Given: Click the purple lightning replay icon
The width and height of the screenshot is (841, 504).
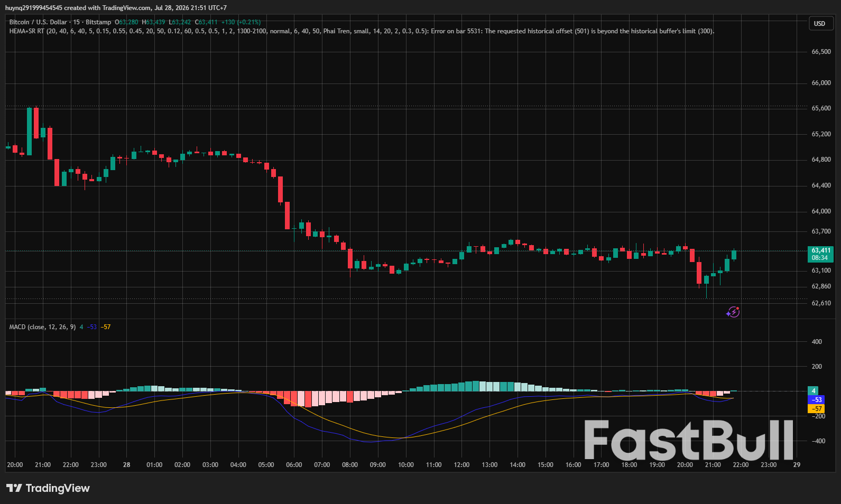Looking at the screenshot, I should coord(733,312).
